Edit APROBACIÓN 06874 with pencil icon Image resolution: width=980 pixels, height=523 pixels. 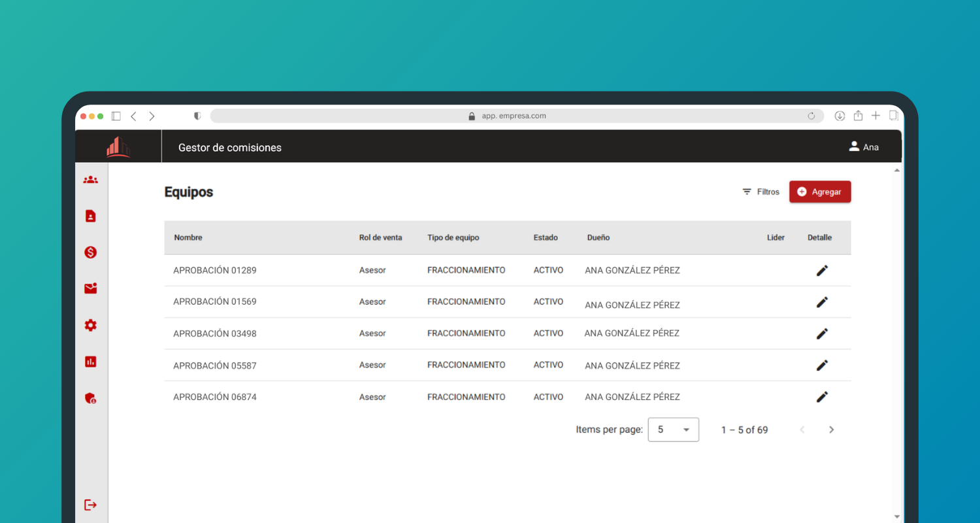pos(822,397)
